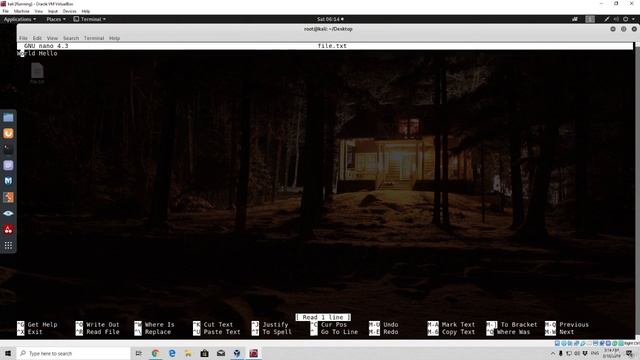Click the 'To Bracket' shortcut label
The image size is (640, 360).
pyautogui.click(x=519, y=325)
